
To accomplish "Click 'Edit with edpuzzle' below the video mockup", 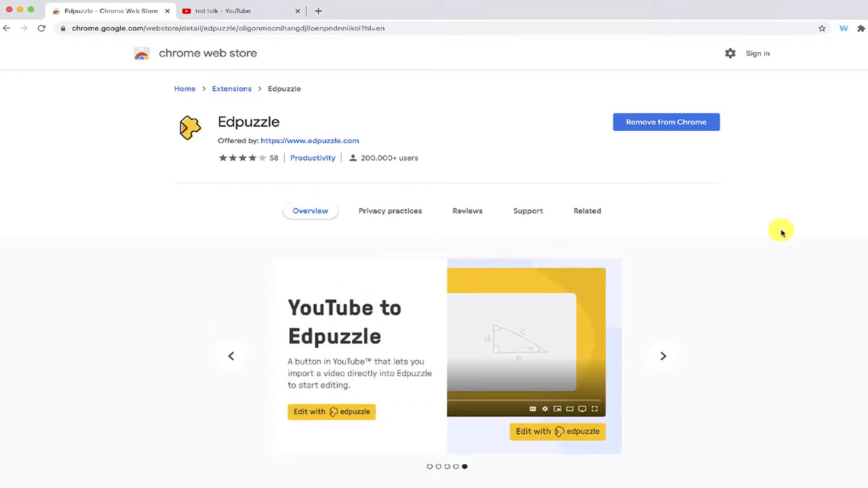I will pyautogui.click(x=557, y=432).
